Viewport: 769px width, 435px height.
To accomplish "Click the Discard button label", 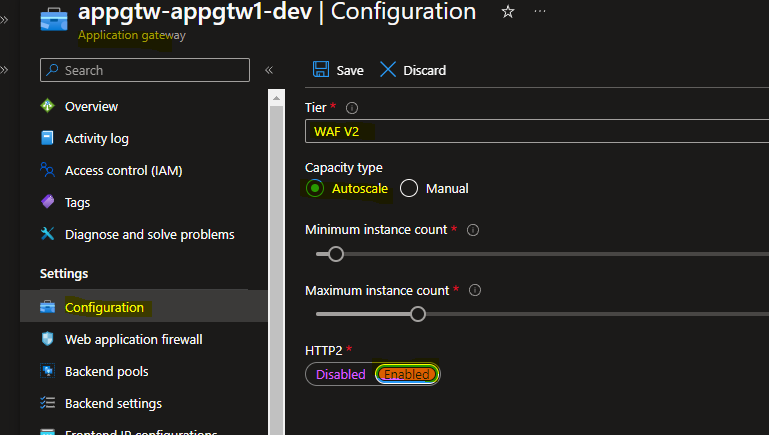I will click(425, 71).
